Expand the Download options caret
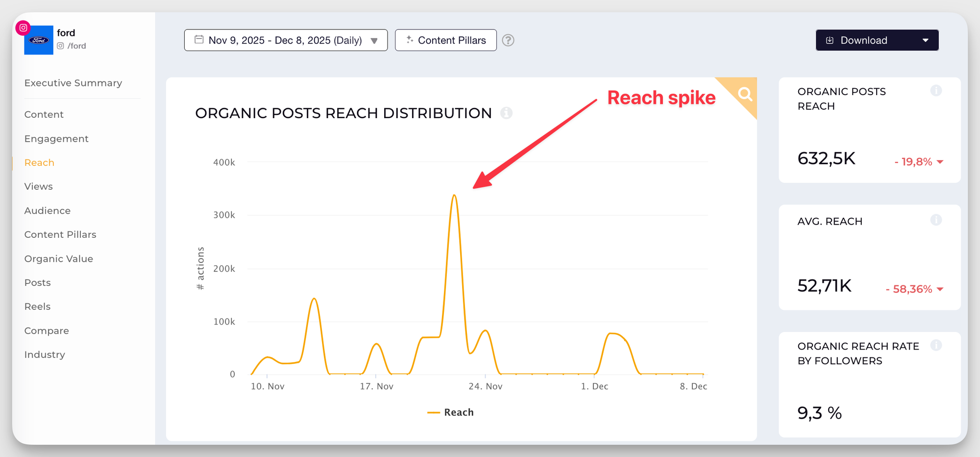 pos(925,40)
